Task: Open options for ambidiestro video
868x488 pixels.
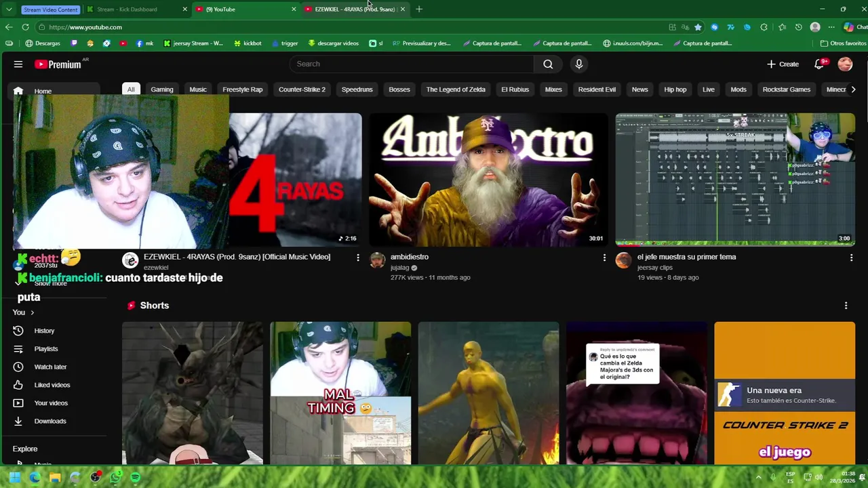Action: pos(604,258)
